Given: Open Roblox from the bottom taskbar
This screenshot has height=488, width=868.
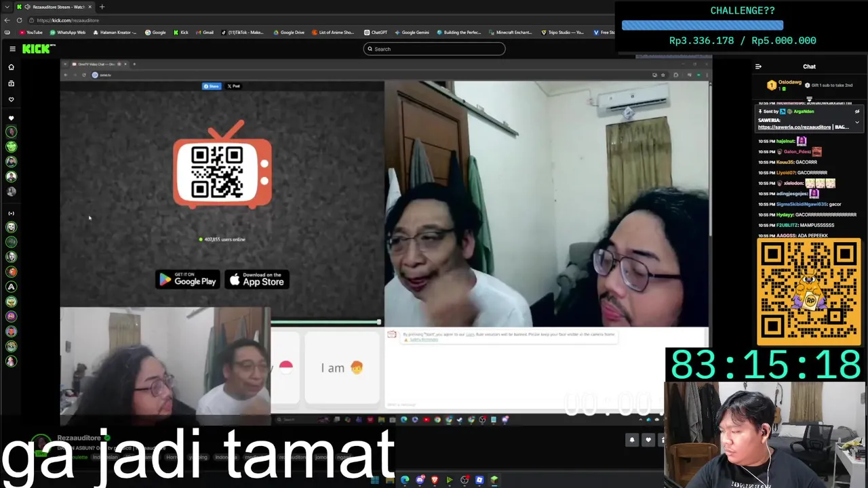Looking at the screenshot, I should point(479,481).
